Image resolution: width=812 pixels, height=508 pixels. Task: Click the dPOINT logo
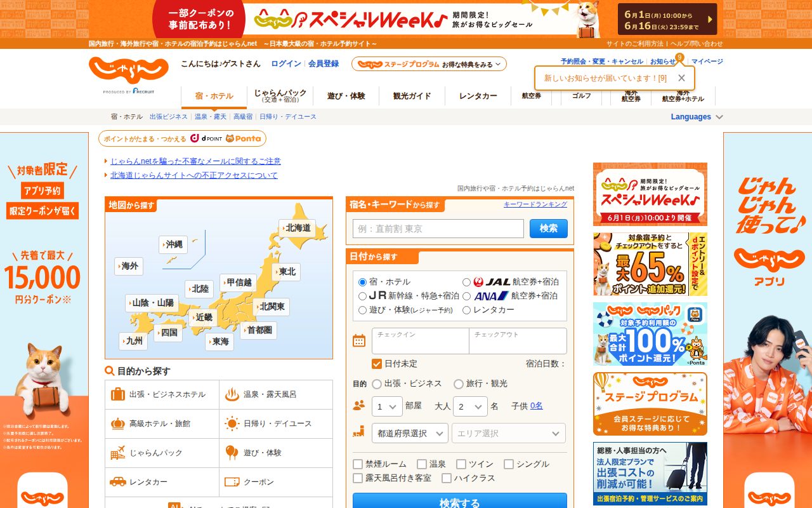(206, 138)
